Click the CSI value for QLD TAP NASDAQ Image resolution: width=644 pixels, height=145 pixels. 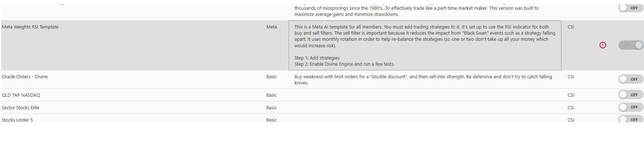[571, 95]
